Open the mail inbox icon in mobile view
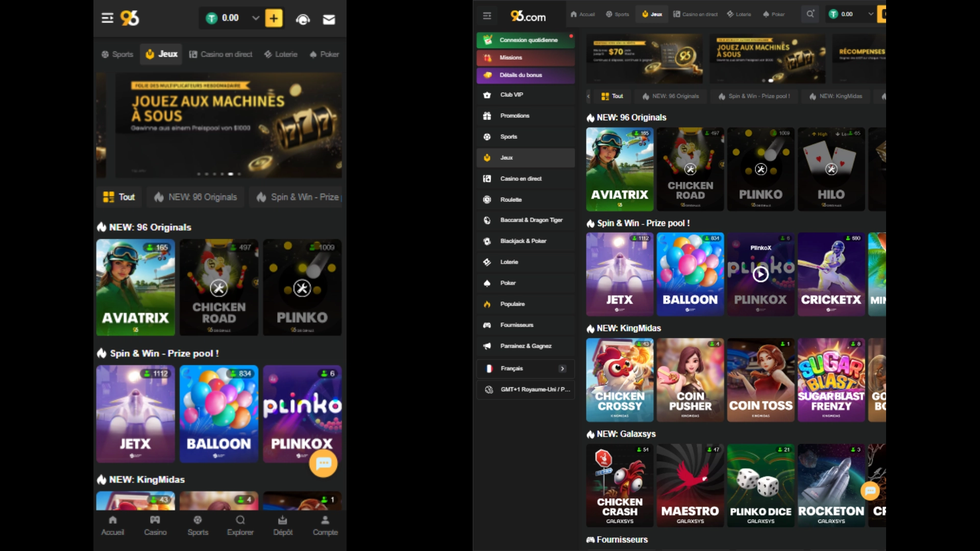The image size is (980, 551). (329, 19)
